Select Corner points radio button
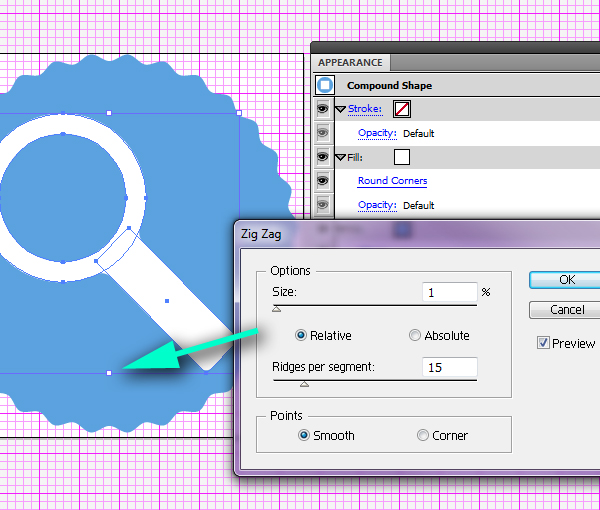Image resolution: width=600 pixels, height=510 pixels. tap(422, 435)
